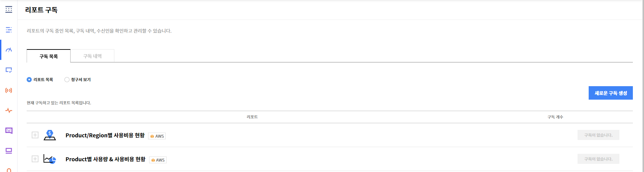
Task: Click the blue checkmark screen sidebar icon
Action: click(9, 70)
